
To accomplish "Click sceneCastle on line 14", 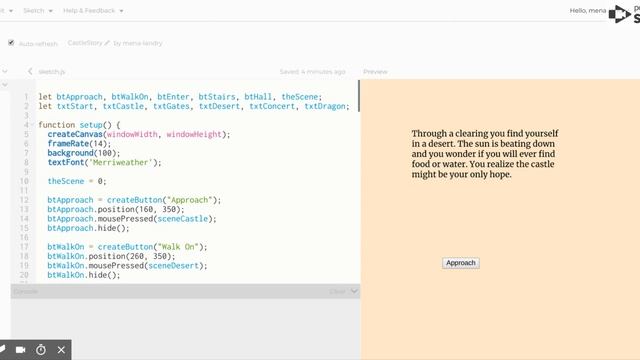I will pos(182,219).
